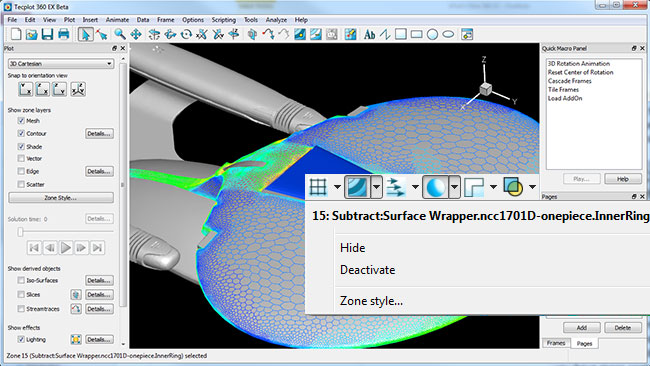Viewport: 650px width, 366px height.
Task: Activate the Zoom magnifier tool
Action: (120, 34)
